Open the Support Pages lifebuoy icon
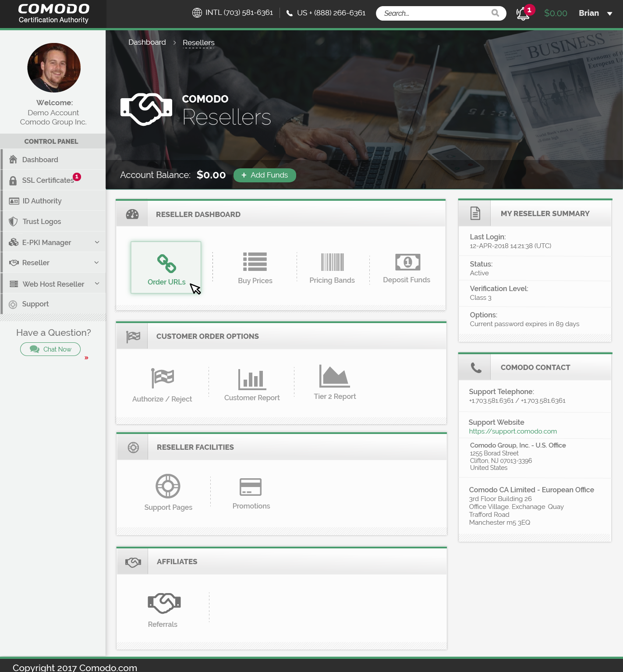This screenshot has height=672, width=623. (168, 486)
